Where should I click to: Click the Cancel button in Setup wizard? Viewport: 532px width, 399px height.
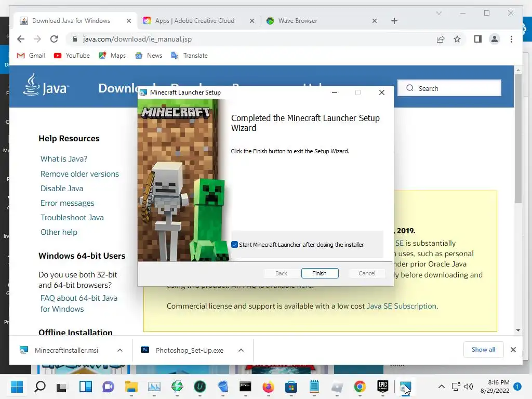(x=367, y=273)
